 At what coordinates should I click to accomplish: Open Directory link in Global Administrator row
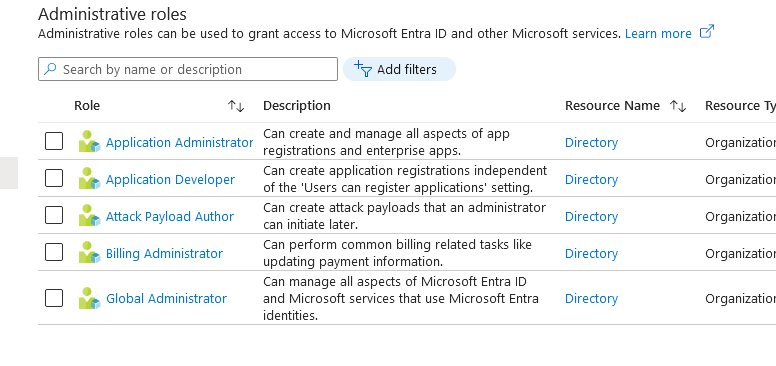(591, 299)
